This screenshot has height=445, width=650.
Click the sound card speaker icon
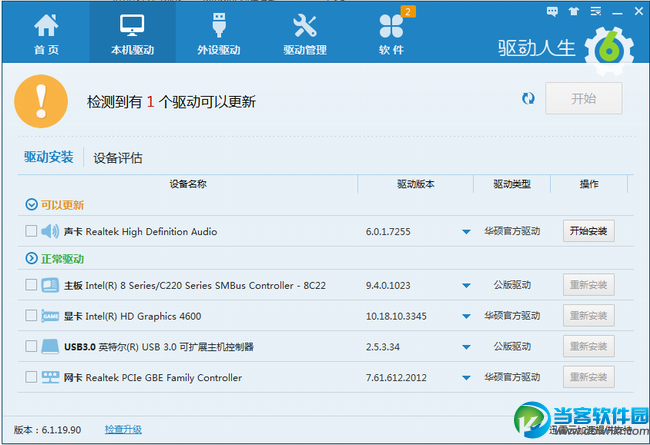tap(50, 231)
